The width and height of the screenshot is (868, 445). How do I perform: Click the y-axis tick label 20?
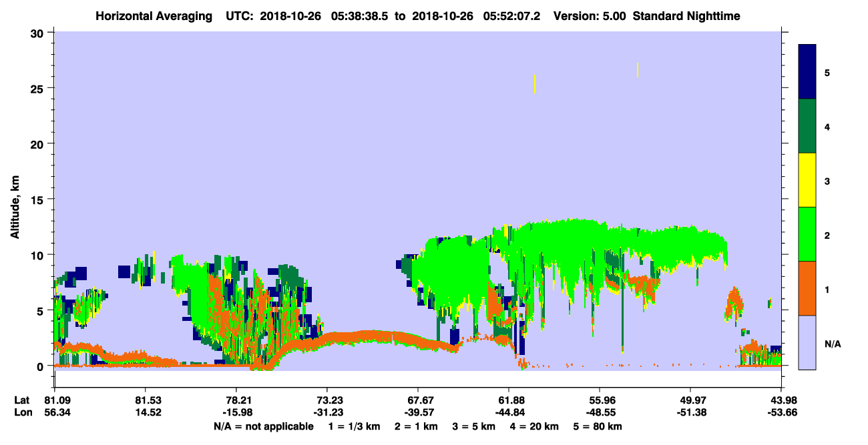(x=37, y=143)
